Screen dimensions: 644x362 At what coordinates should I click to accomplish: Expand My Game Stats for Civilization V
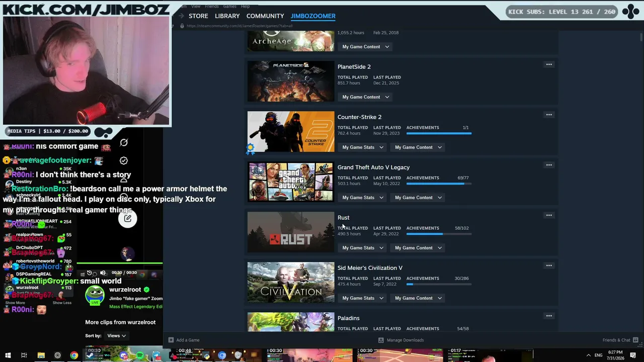363,298
